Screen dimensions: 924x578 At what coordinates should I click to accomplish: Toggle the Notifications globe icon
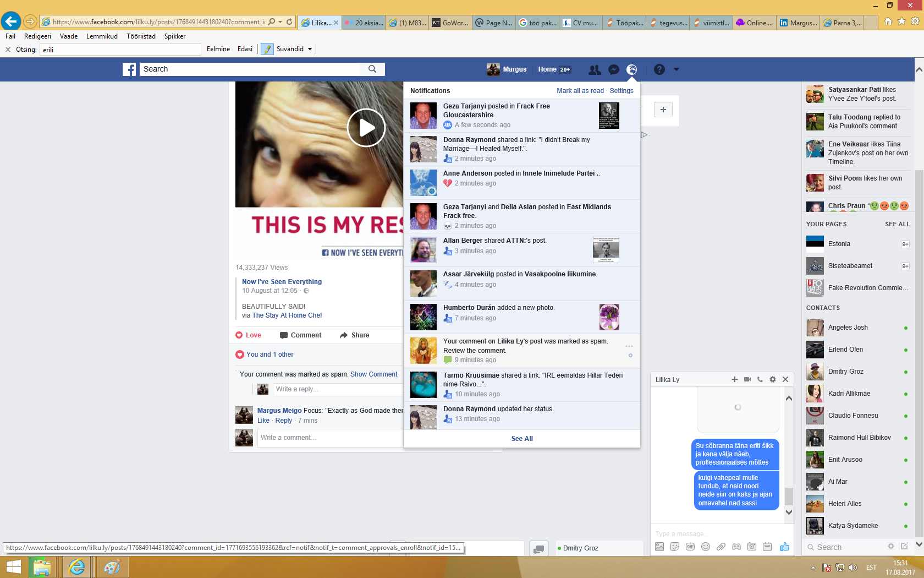pyautogui.click(x=632, y=69)
